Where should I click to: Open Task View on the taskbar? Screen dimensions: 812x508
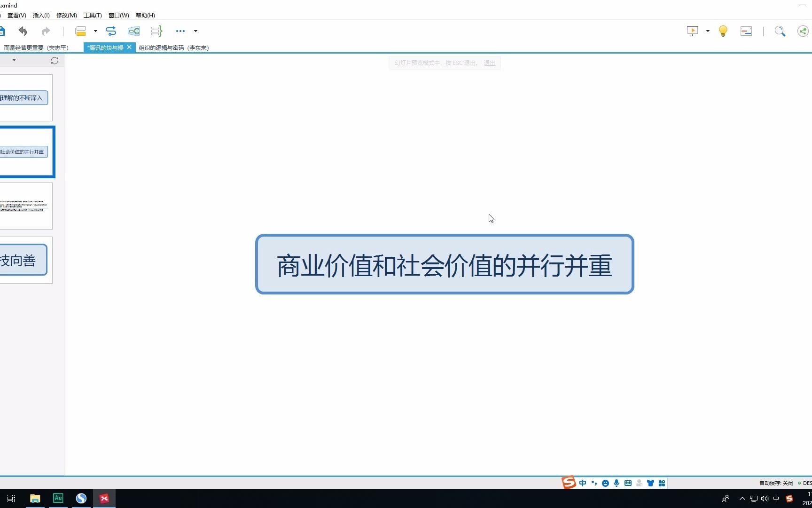pos(12,499)
